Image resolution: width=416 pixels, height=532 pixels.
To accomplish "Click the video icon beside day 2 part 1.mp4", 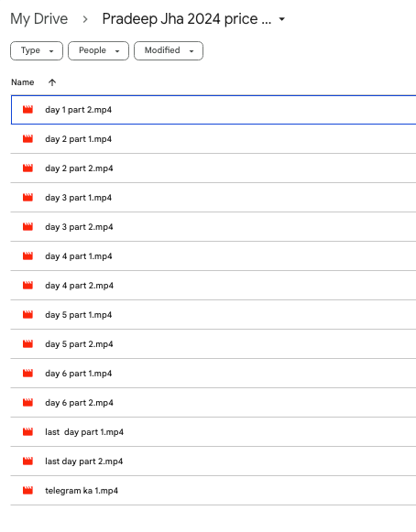I will click(x=27, y=139).
